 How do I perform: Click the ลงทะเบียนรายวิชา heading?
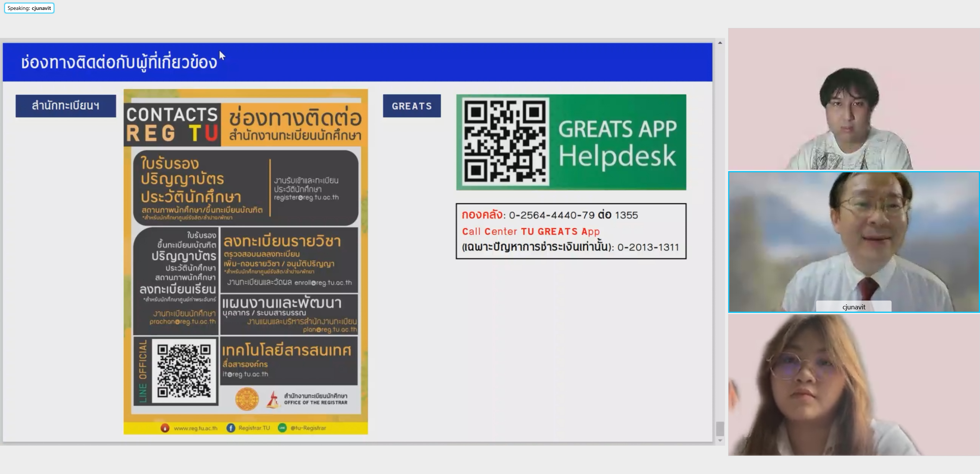point(282,242)
